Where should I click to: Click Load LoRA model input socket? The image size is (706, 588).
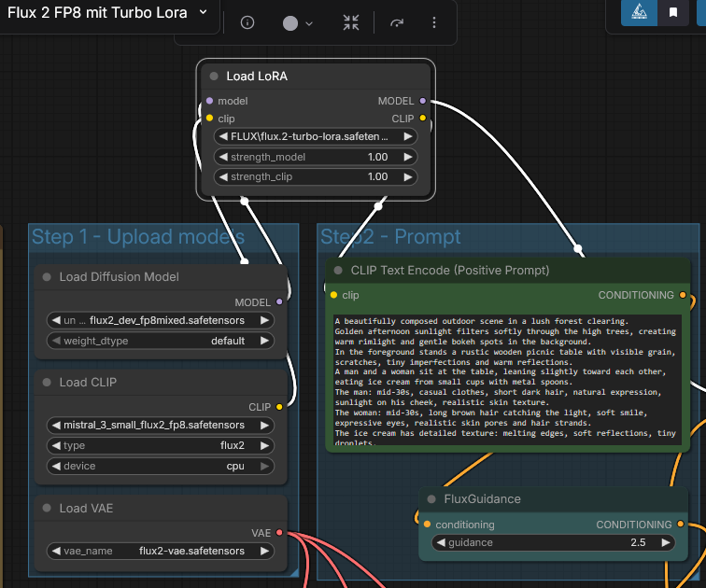209,101
